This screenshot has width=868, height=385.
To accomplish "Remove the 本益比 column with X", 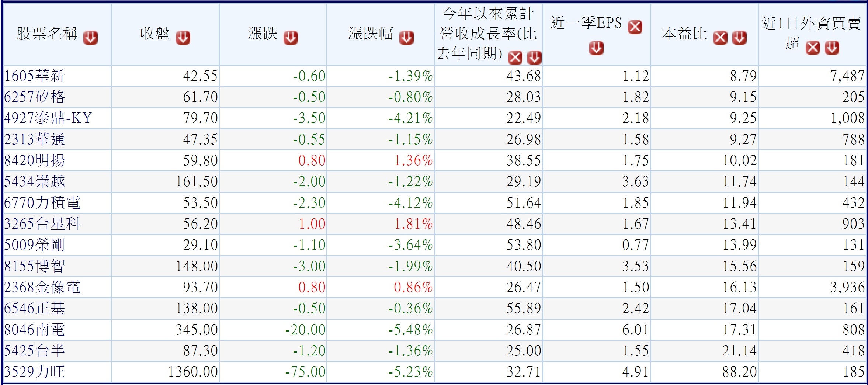I will click(x=720, y=38).
